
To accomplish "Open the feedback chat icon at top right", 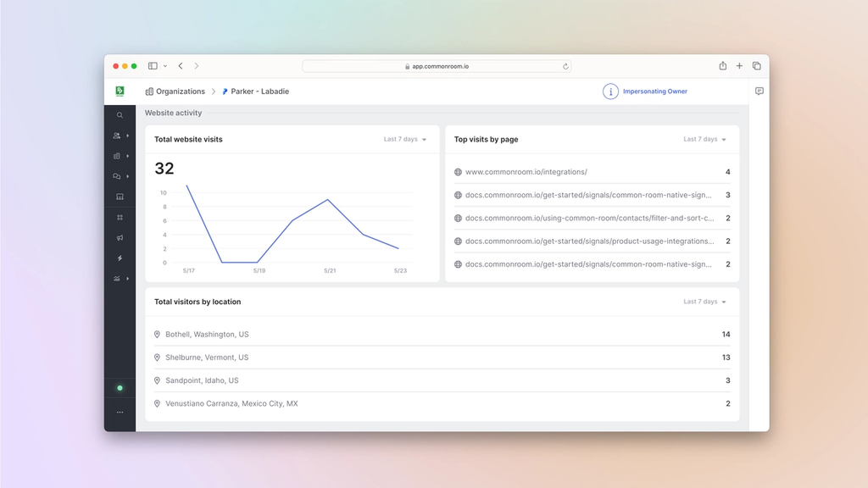I will 759,91.
